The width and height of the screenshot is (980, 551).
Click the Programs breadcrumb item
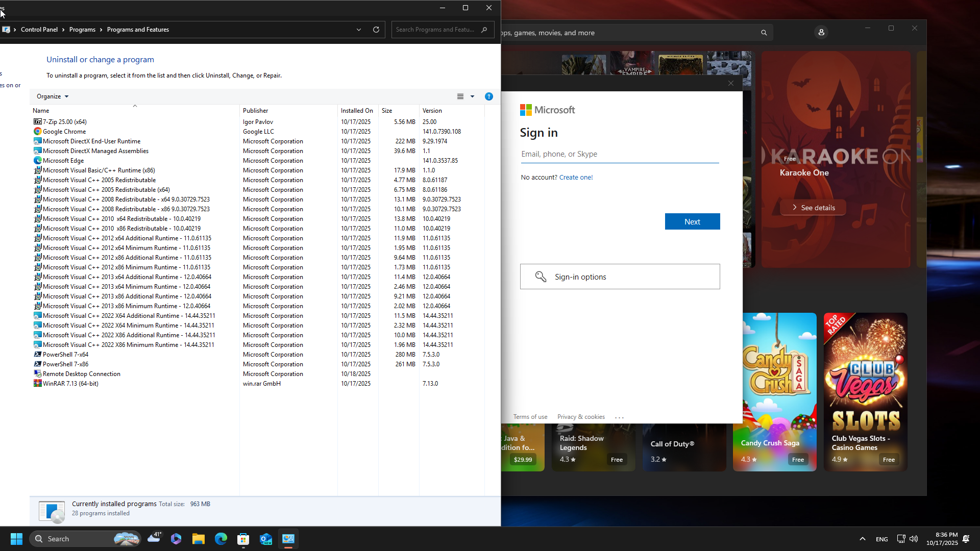[x=82, y=30]
